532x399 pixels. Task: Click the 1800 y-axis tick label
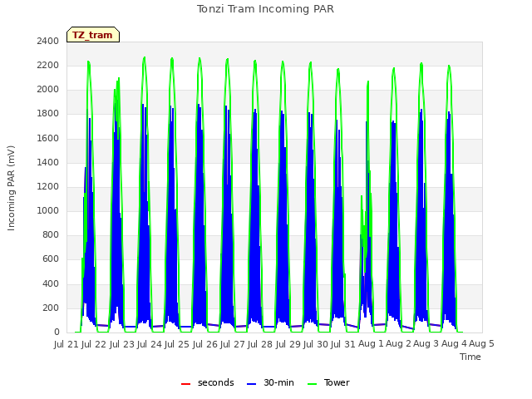point(48,114)
